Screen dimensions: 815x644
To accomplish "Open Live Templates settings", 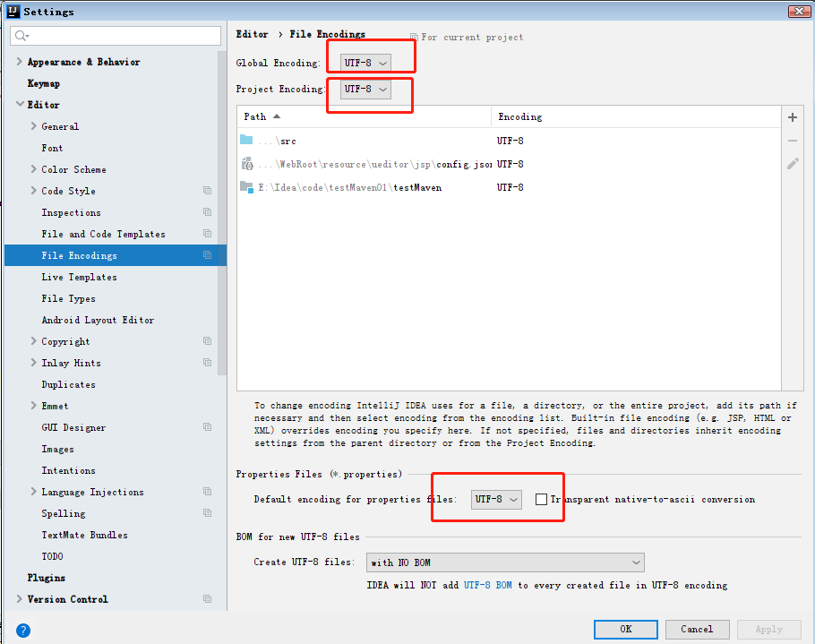I will (x=79, y=277).
